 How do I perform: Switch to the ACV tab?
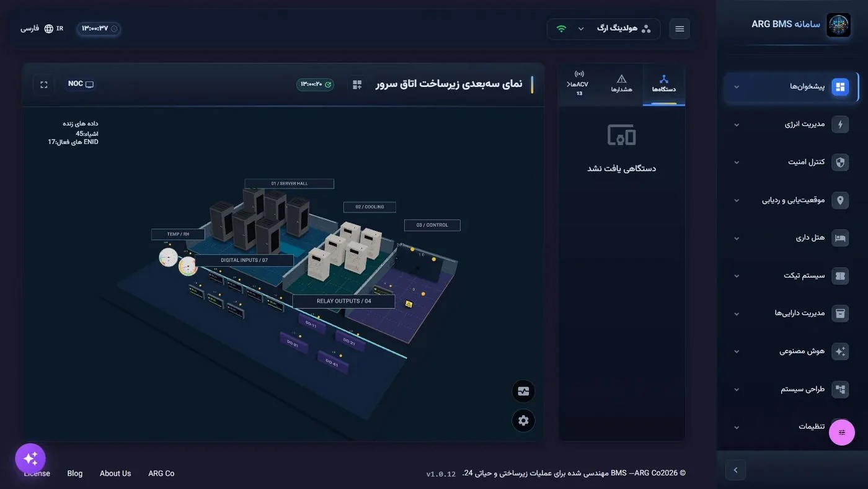point(579,84)
